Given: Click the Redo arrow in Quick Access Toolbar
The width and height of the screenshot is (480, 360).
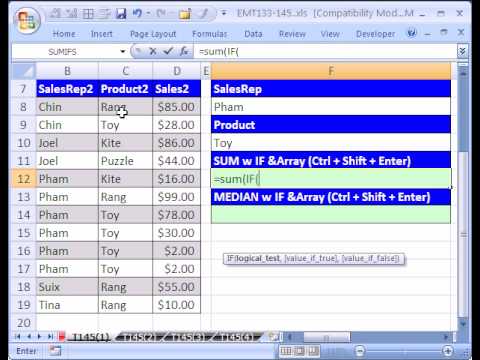Looking at the screenshot, I should click(x=161, y=14).
